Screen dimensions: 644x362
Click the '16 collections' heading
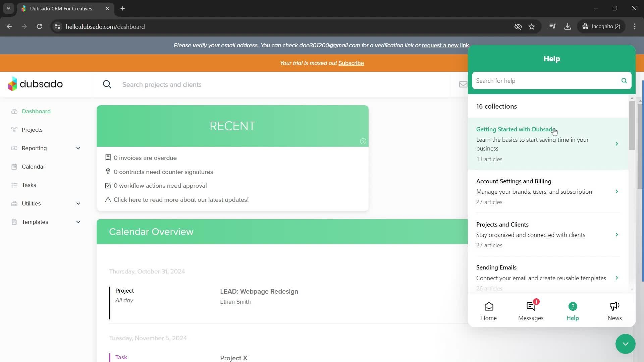(496, 106)
